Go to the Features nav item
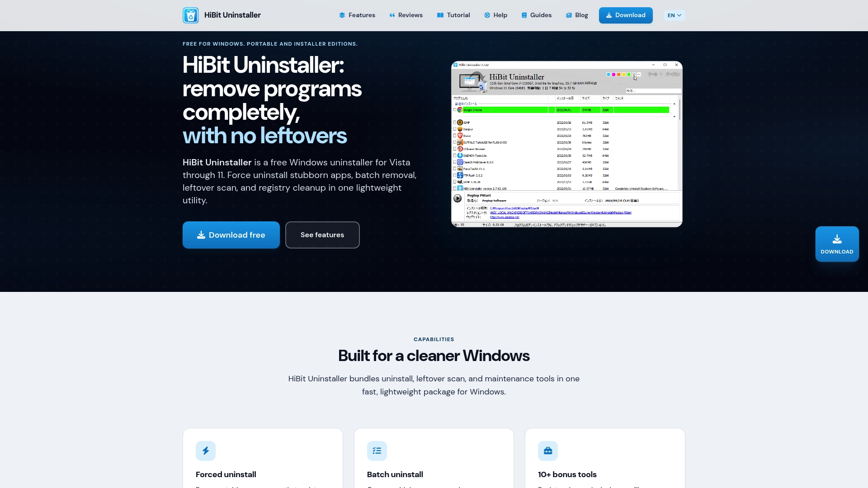The height and width of the screenshot is (488, 868). 357,15
